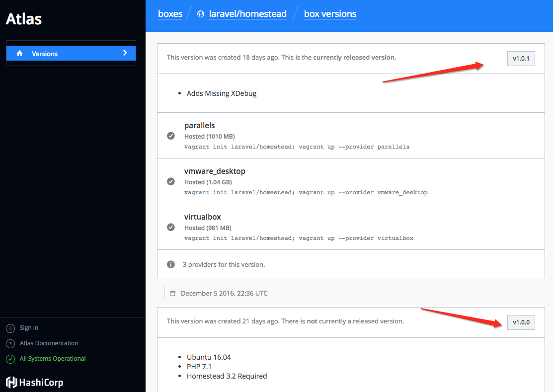
Task: Click the home icon beside Versions
Action: 20,53
